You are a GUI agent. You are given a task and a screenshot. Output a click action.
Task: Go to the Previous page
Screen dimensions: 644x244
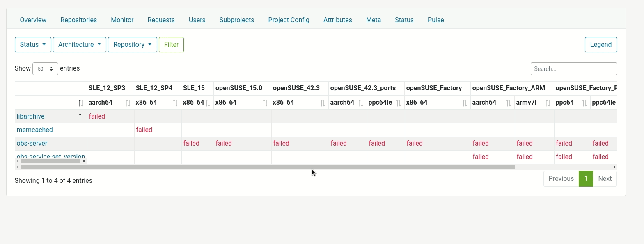point(561,179)
